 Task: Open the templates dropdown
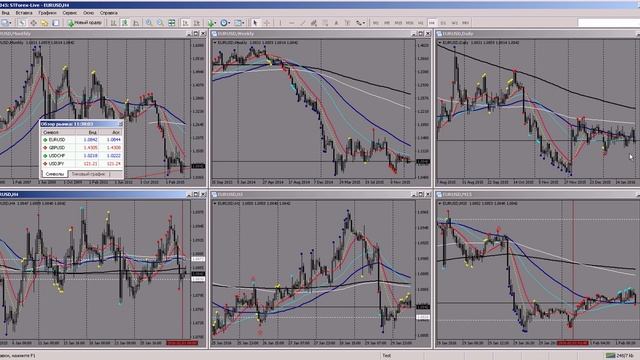239,23
